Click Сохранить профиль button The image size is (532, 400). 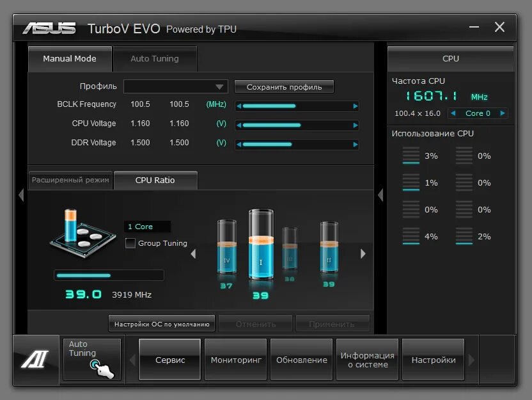point(284,87)
